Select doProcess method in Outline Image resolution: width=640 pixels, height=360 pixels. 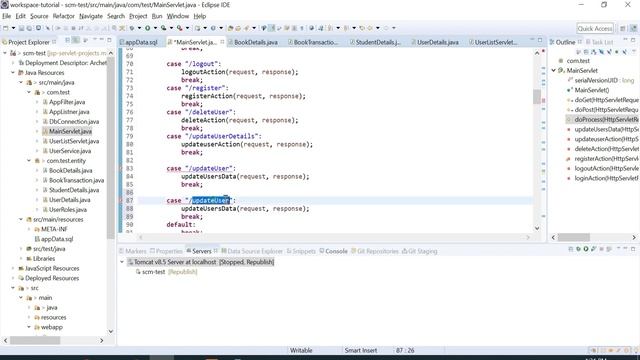pos(603,120)
